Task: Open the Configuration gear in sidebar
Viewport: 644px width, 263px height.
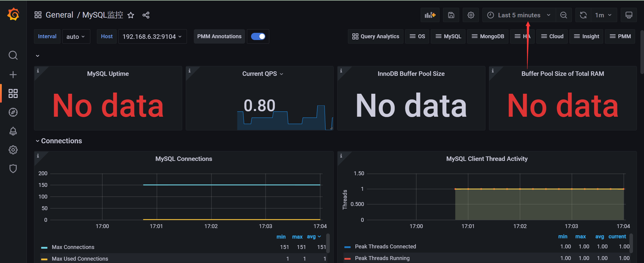Action: (13, 150)
